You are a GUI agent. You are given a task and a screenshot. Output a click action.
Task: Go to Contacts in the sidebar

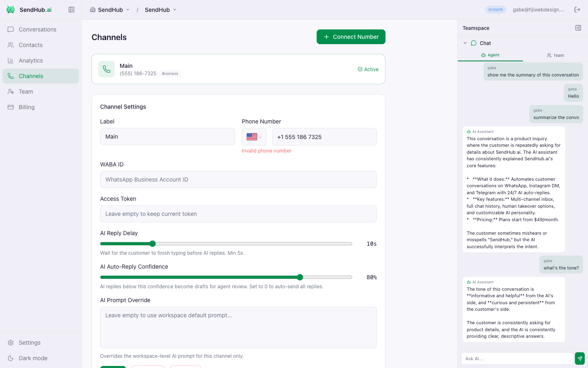(41, 45)
